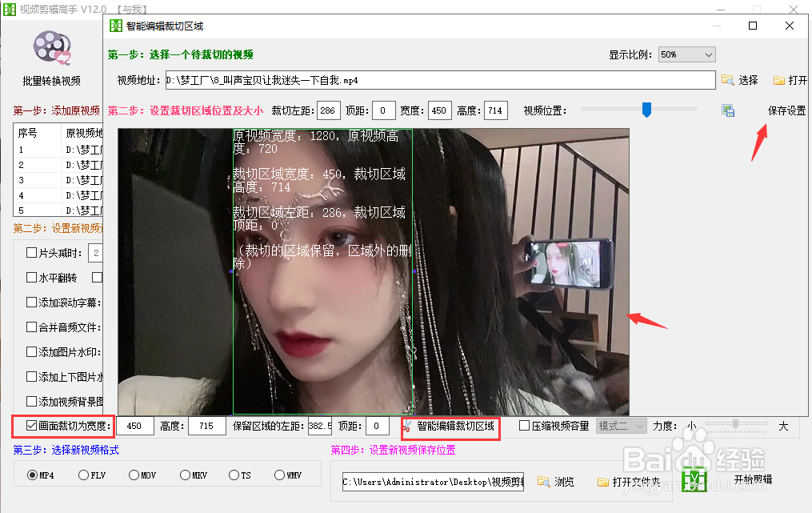
Task: Open the 模式二 compression mode dropdown
Action: [620, 426]
